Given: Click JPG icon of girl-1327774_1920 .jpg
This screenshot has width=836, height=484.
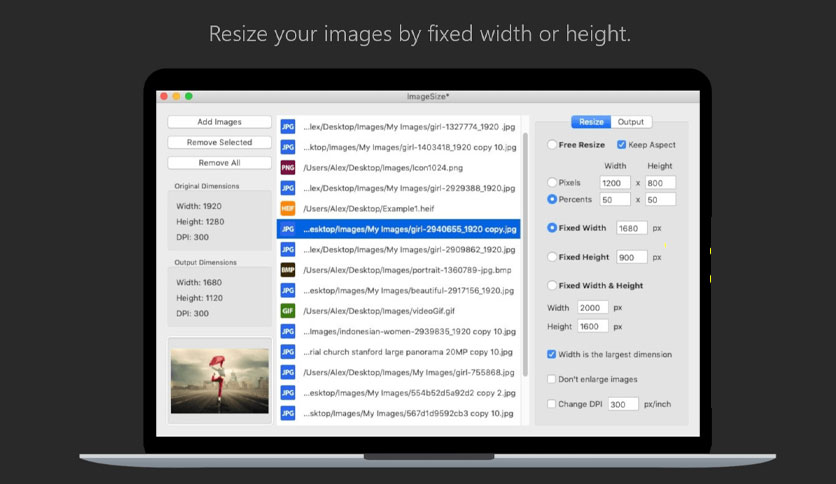Looking at the screenshot, I should coord(288,127).
